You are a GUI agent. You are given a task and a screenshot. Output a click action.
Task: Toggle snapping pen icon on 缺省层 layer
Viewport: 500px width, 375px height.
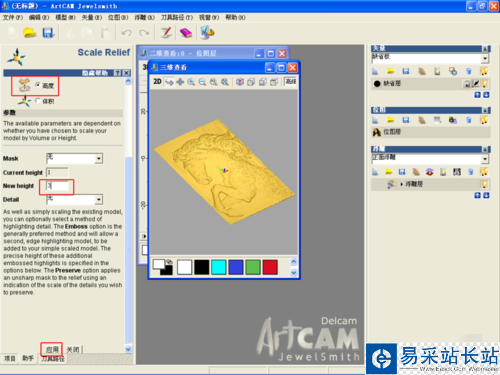(476, 84)
